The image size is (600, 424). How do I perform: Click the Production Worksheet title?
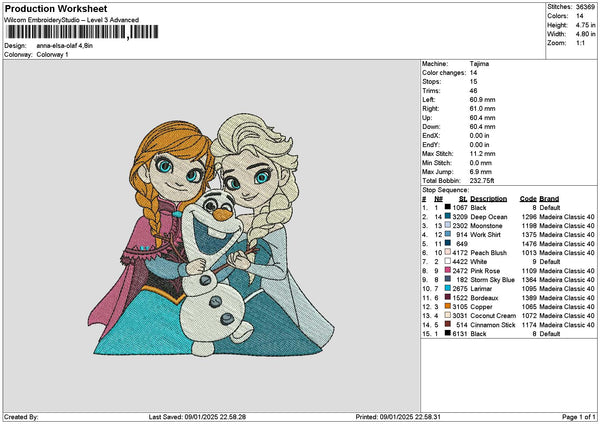pos(56,9)
